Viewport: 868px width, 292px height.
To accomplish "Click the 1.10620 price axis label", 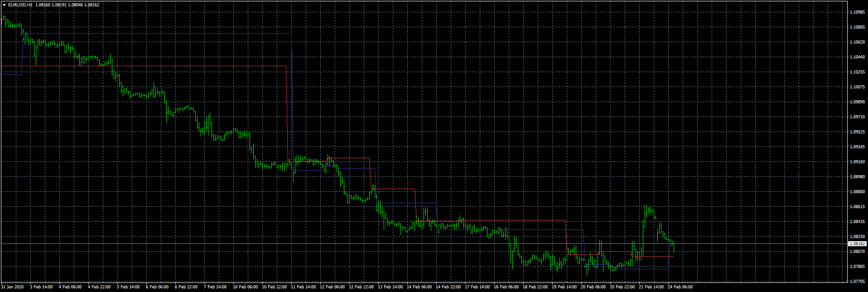I will (858, 42).
